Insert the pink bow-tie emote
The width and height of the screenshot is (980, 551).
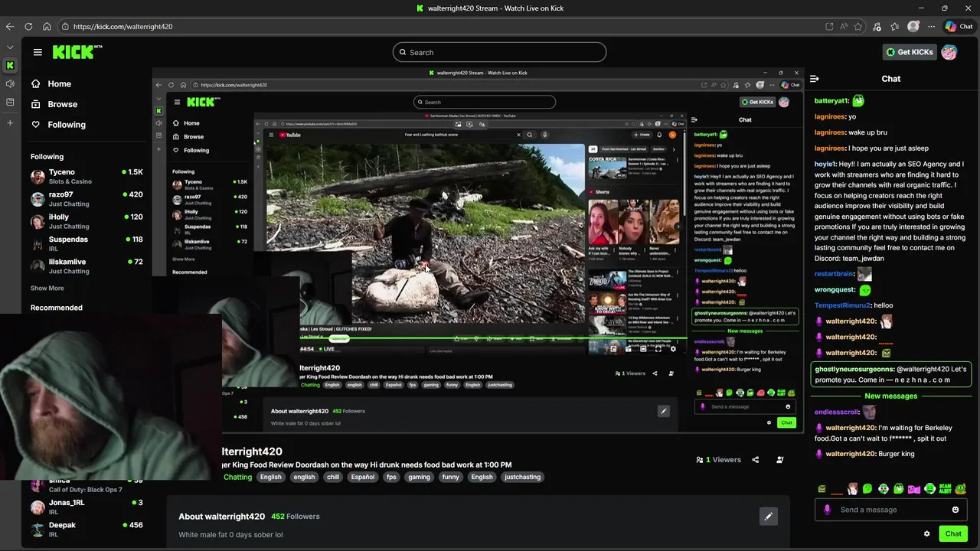point(914,488)
